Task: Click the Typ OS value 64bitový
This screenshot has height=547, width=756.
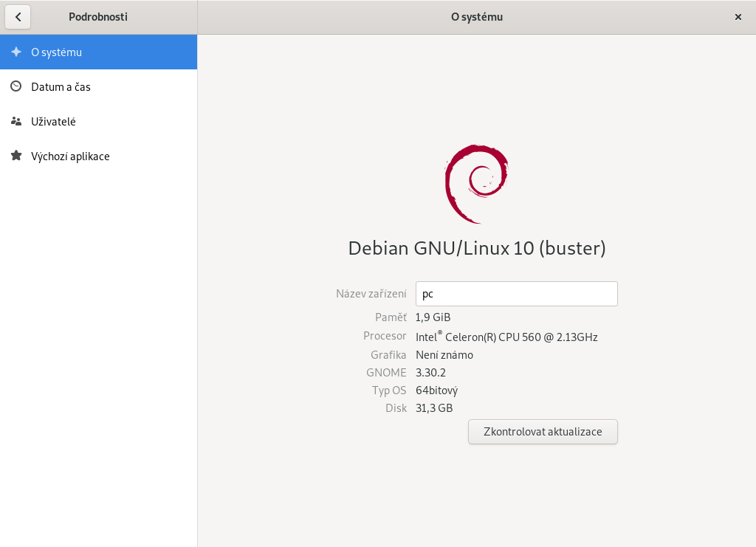Action: 437,391
